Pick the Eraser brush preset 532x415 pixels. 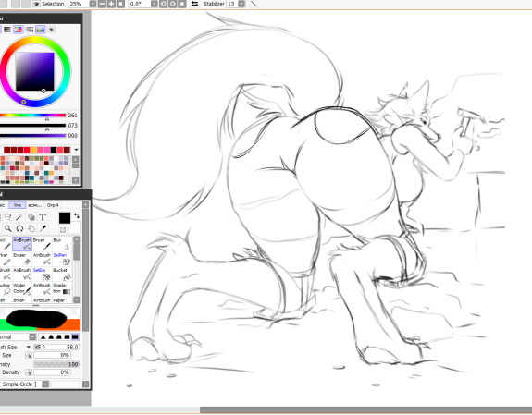(x=22, y=259)
